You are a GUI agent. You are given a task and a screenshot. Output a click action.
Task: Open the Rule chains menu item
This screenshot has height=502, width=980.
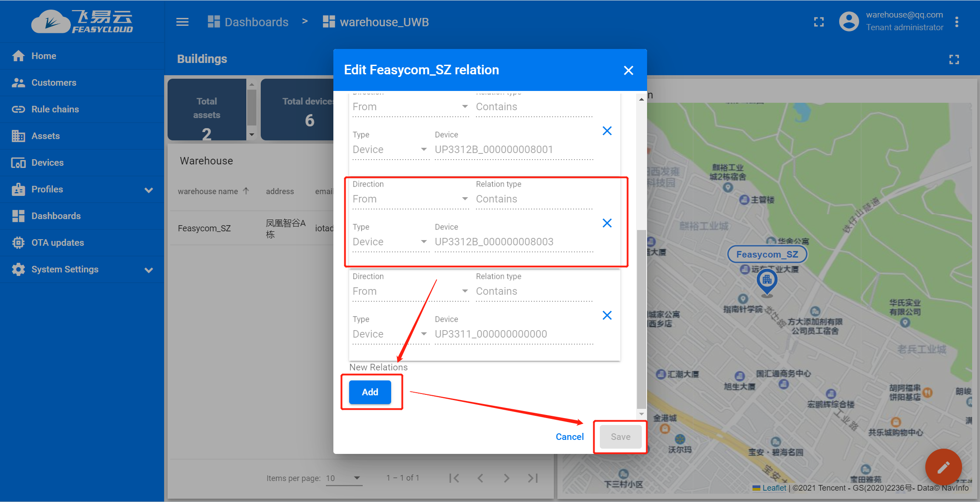pyautogui.click(x=55, y=109)
